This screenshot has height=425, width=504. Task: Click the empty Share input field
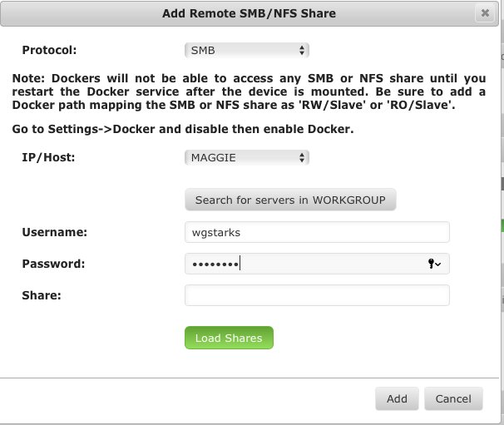click(317, 295)
